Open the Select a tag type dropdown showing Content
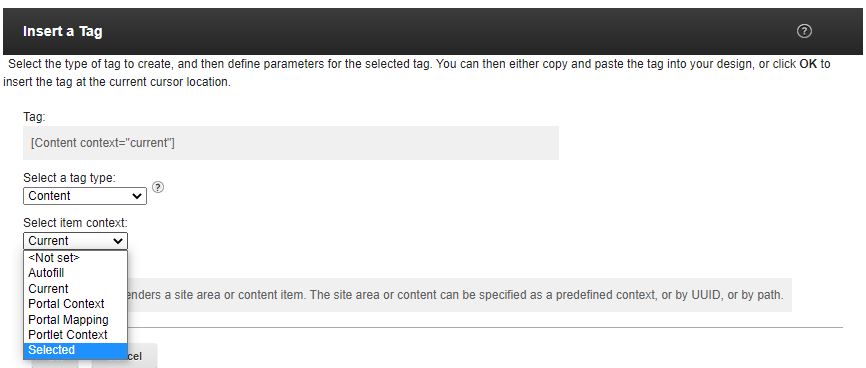The width and height of the screenshot is (866, 368). pyautogui.click(x=85, y=196)
